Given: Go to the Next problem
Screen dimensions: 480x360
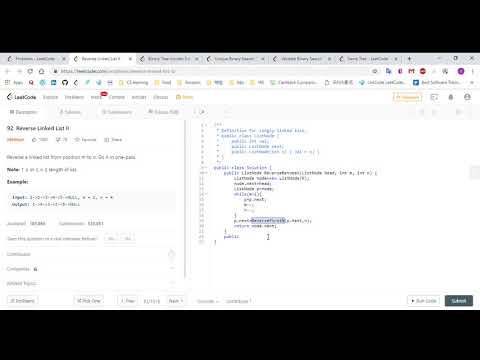Looking at the screenshot, I should [176, 301].
